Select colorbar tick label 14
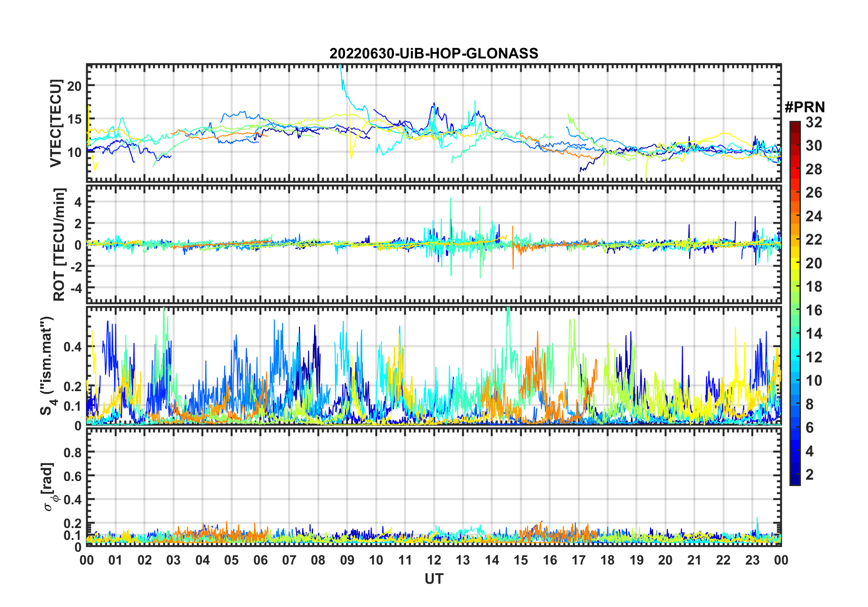Image resolution: width=868 pixels, height=607 pixels. (x=814, y=334)
